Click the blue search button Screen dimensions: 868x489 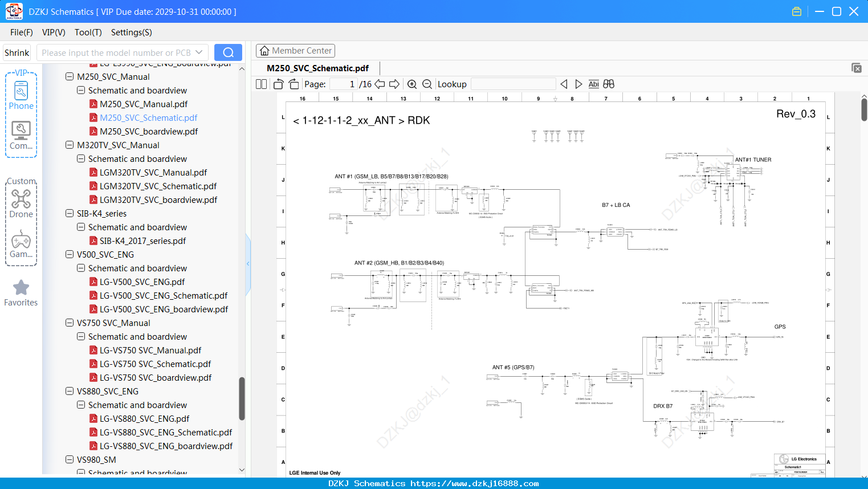pyautogui.click(x=228, y=52)
